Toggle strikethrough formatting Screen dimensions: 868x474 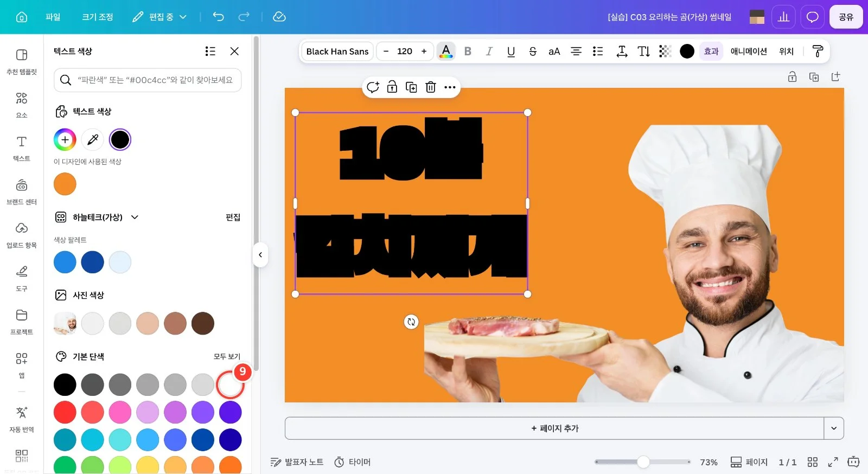532,51
